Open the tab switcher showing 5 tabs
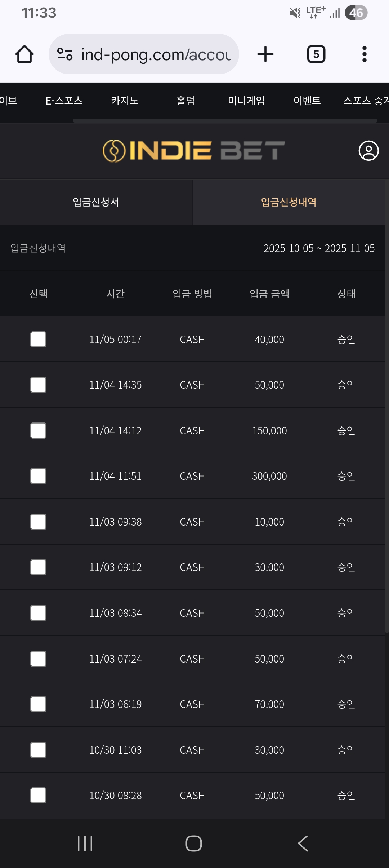This screenshot has width=389, height=868. tap(316, 54)
